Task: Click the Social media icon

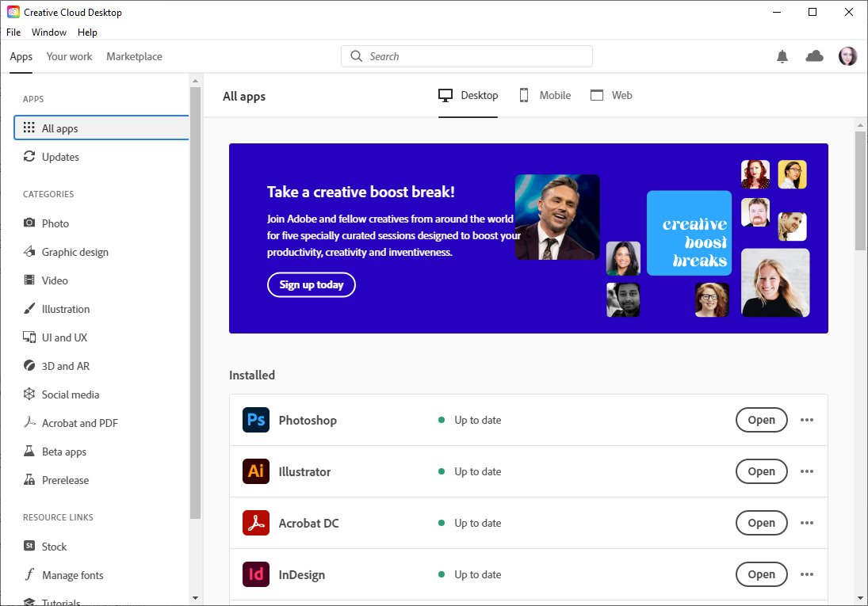Action: [29, 394]
